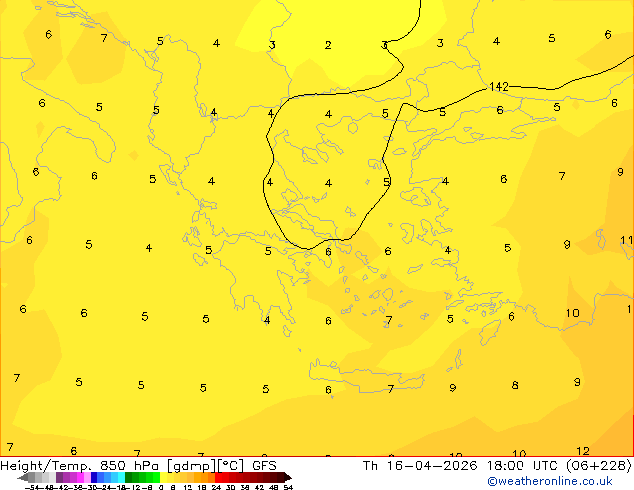Click the pure yellow swatch in legend
This screenshot has height=490, width=634.
tap(163, 477)
